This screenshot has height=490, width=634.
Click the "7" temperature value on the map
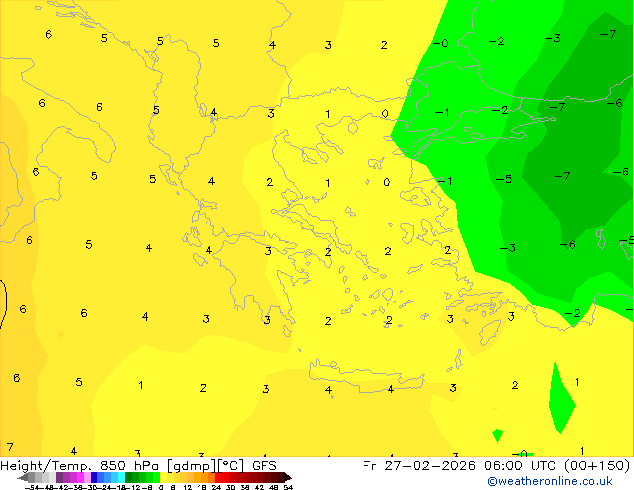click(x=10, y=447)
